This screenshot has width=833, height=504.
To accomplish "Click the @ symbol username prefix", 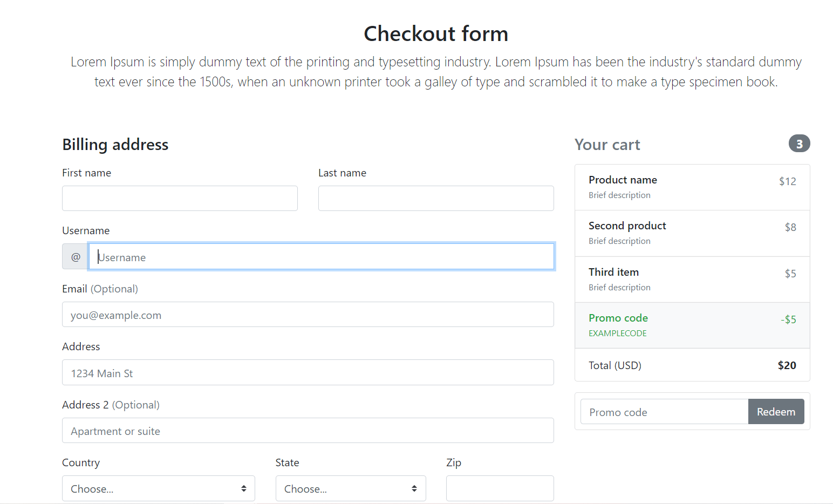I will click(x=76, y=257).
